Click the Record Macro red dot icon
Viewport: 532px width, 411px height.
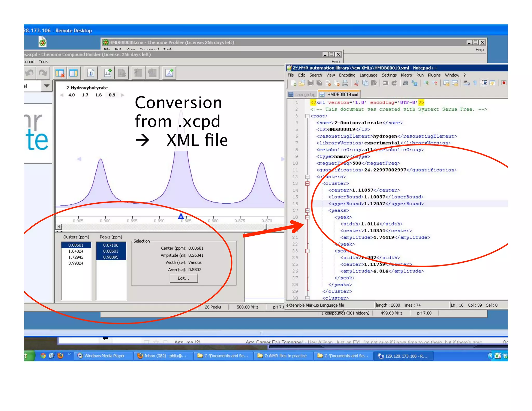(x=504, y=83)
